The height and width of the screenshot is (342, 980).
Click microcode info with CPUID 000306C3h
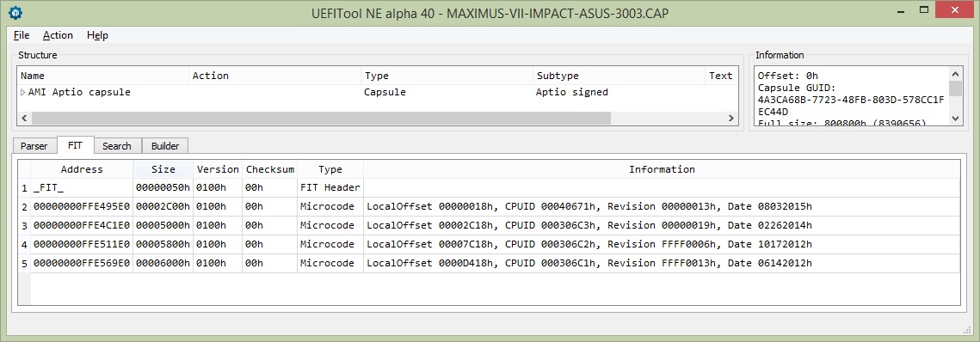point(662,225)
